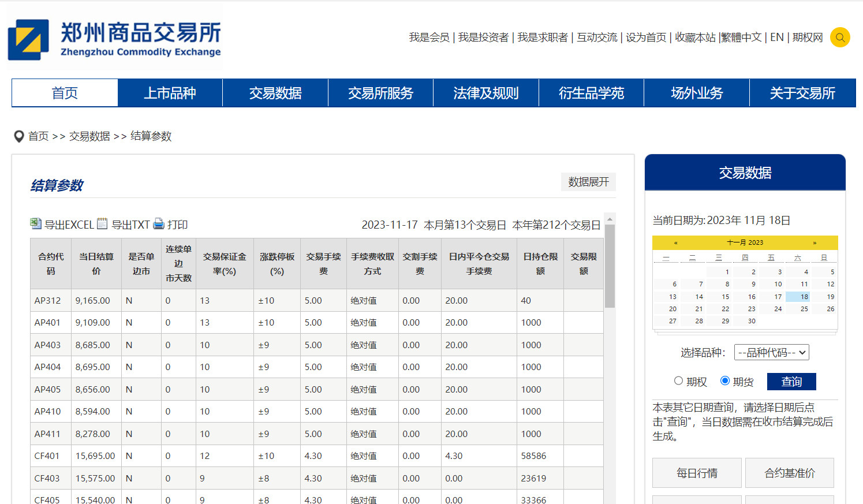The image size is (863, 504).
Task: Click the 日持仓限额 column header
Action: [540, 264]
